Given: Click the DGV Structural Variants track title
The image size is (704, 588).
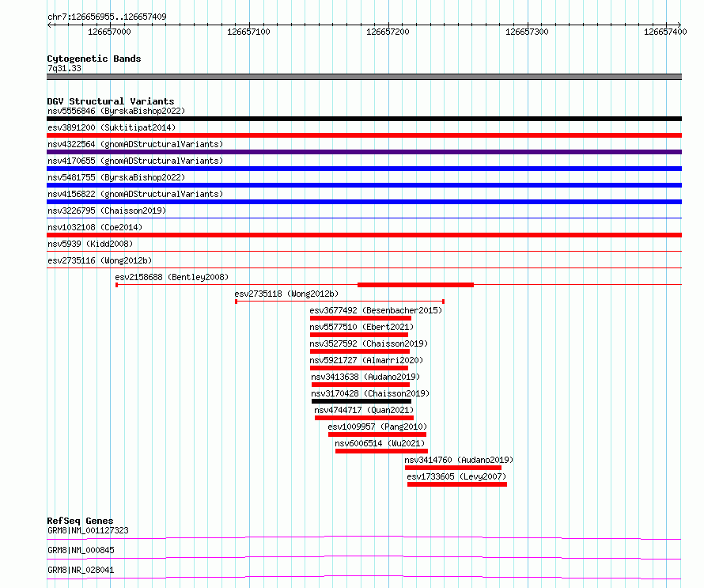Looking at the screenshot, I should tap(111, 101).
